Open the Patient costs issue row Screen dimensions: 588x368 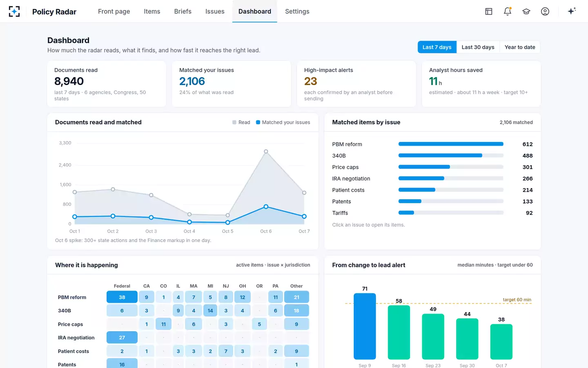click(x=432, y=190)
